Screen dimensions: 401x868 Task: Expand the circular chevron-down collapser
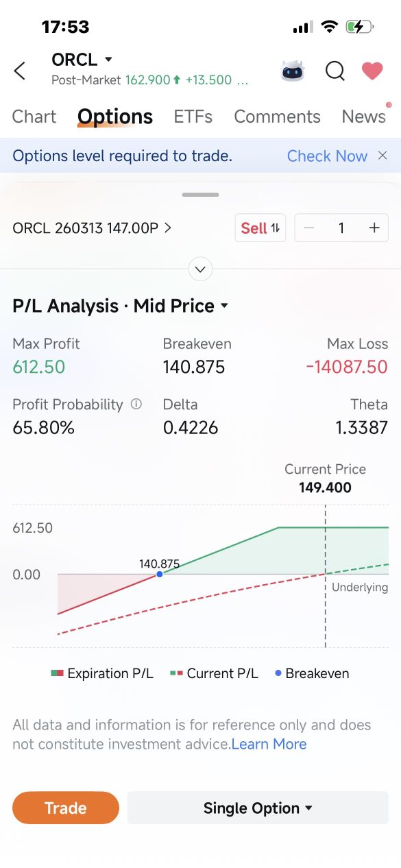click(x=200, y=269)
